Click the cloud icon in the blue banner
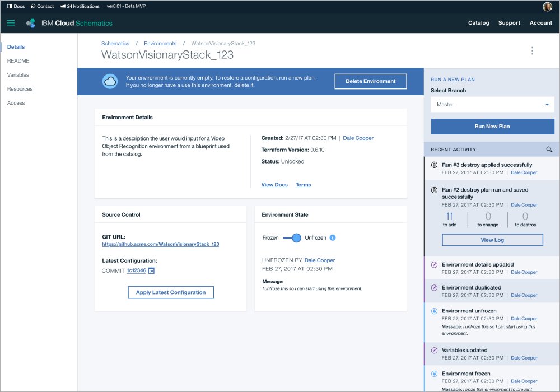The height and width of the screenshot is (392, 560). pos(110,81)
